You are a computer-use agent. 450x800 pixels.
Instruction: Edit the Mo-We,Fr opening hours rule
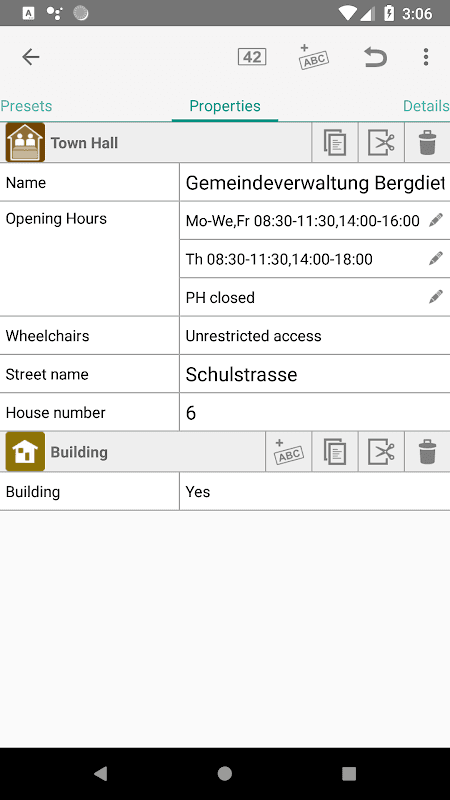435,220
